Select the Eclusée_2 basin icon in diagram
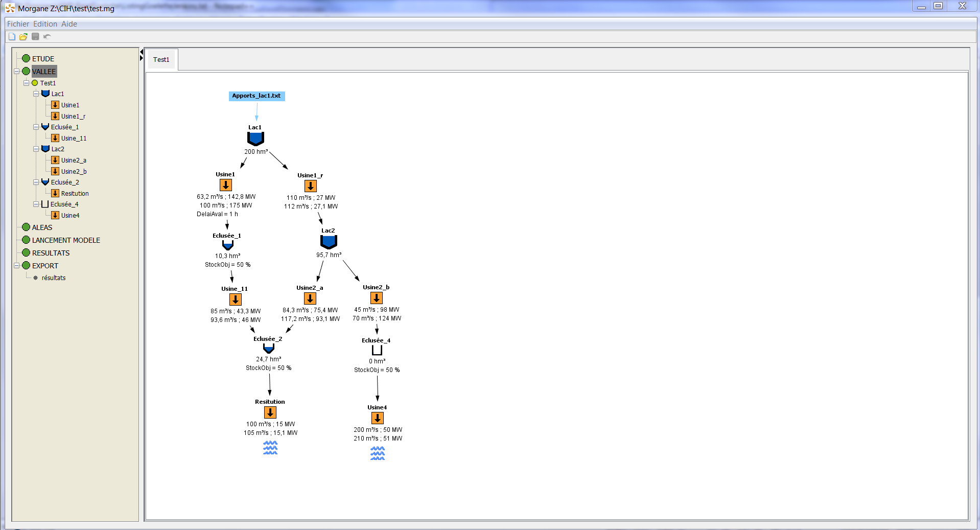The height and width of the screenshot is (530, 980). click(x=269, y=349)
